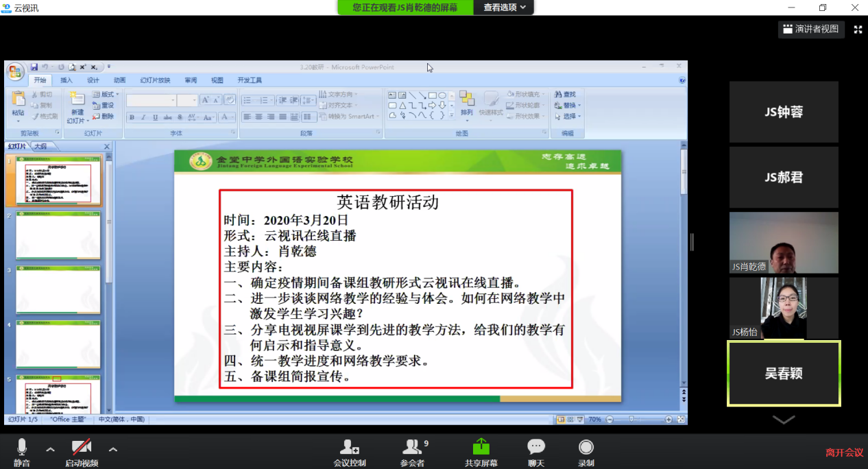Switch to the 大纲 outline tab
The image size is (868, 469).
[x=40, y=147]
